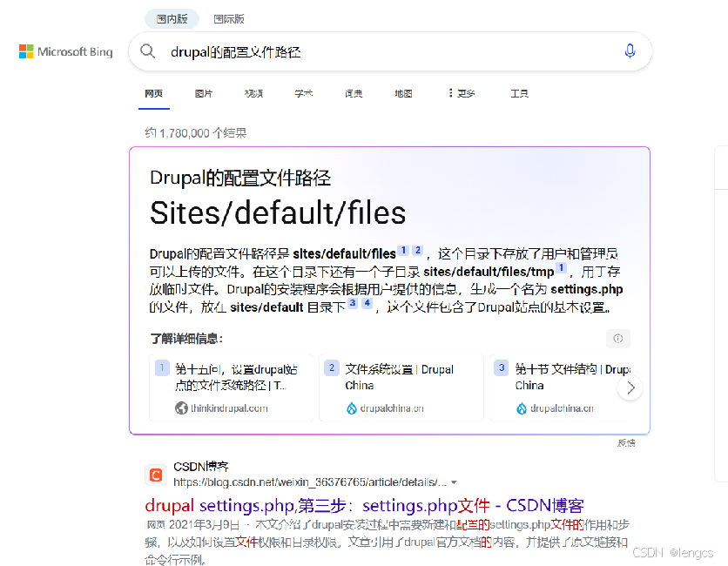This screenshot has height=566, width=728.
Task: Click the thinkindrupal.com globe icon
Action: (181, 408)
